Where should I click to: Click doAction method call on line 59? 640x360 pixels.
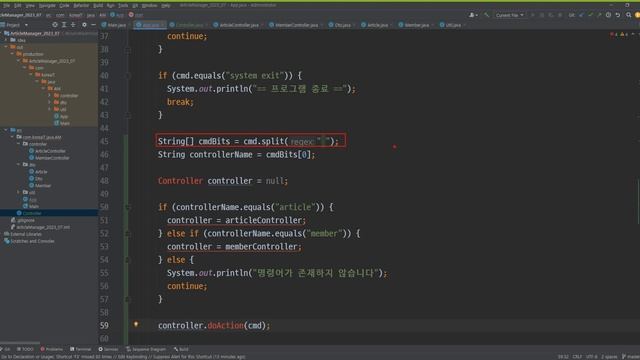(x=225, y=326)
